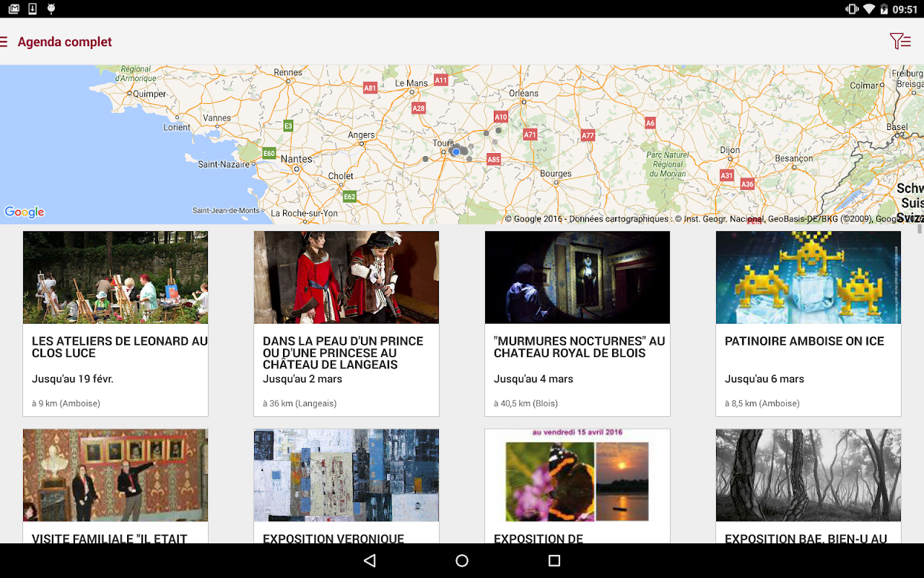Image resolution: width=924 pixels, height=578 pixels.
Task: Click the distance "à 40,5 km (Blois)"
Action: click(526, 403)
